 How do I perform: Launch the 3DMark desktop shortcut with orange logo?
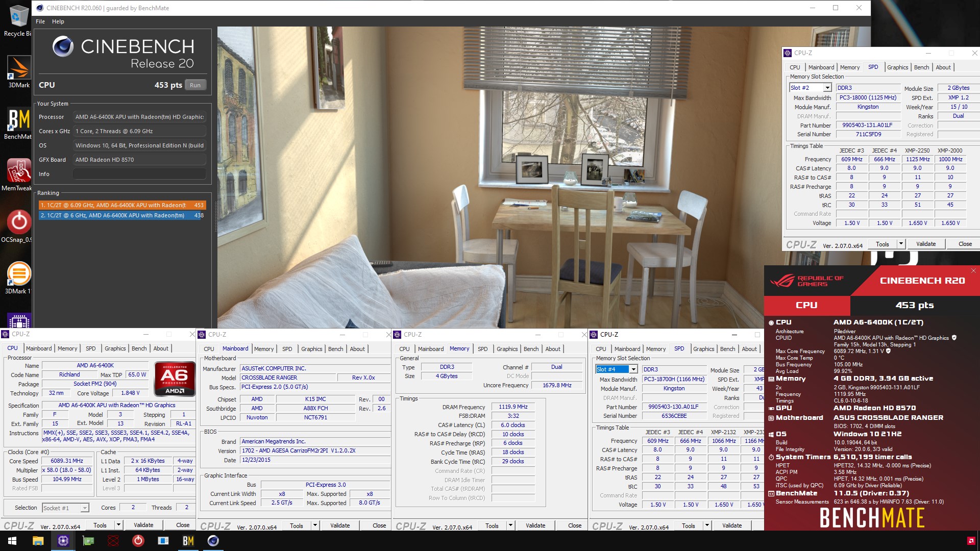click(x=18, y=71)
